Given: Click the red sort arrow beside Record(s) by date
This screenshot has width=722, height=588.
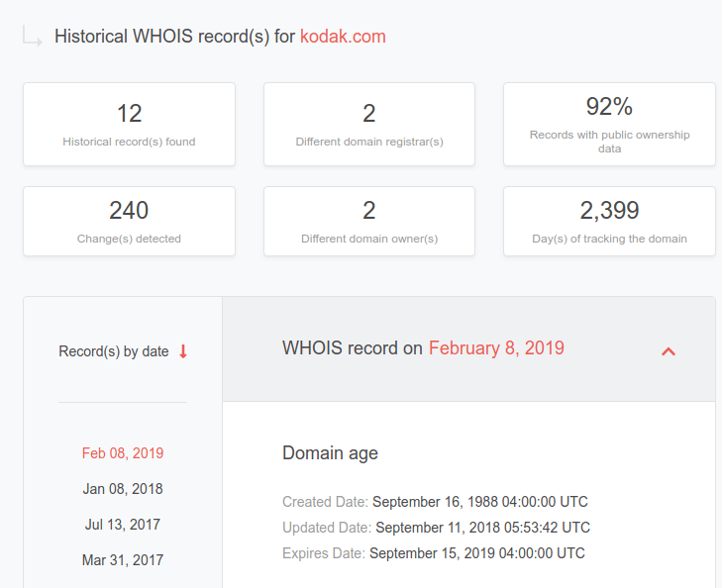Looking at the screenshot, I should [183, 351].
